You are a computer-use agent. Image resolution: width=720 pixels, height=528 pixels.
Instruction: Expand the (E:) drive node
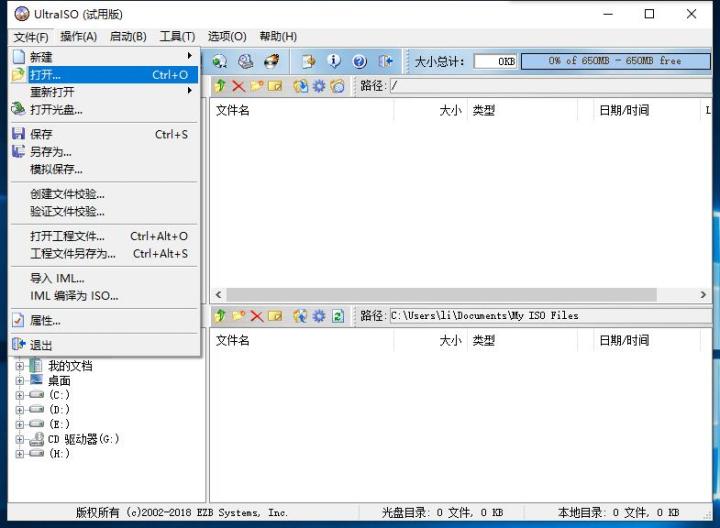(20, 425)
